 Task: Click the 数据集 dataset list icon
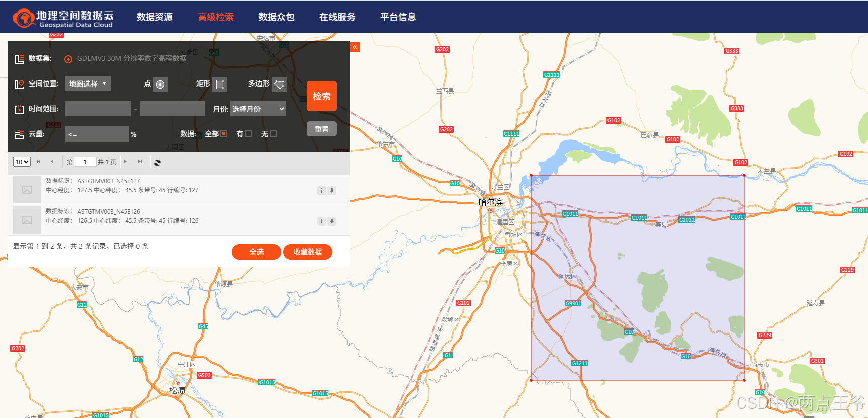[20, 59]
